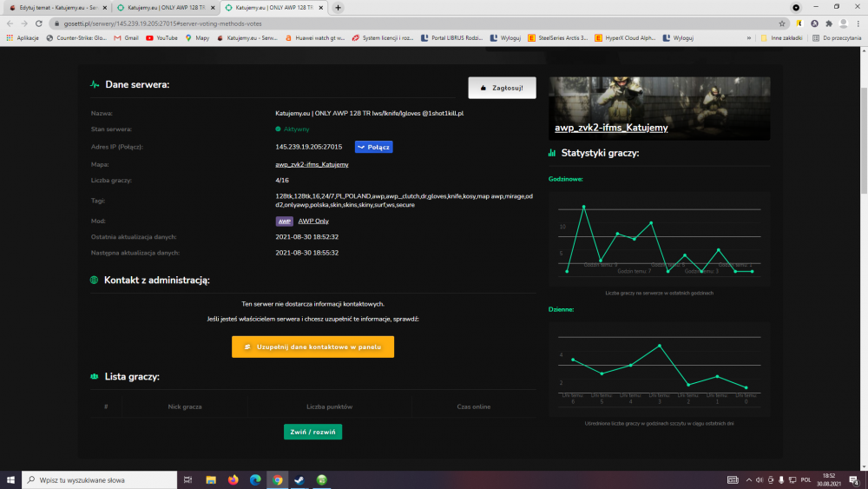Open the Aplikacje apps bookmark

[x=23, y=37]
